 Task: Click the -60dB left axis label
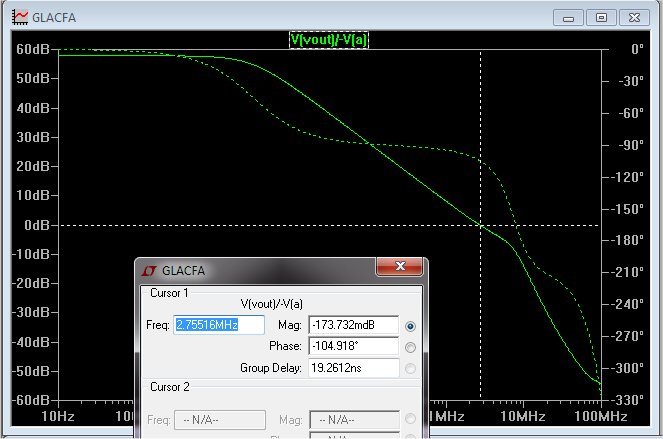30,400
